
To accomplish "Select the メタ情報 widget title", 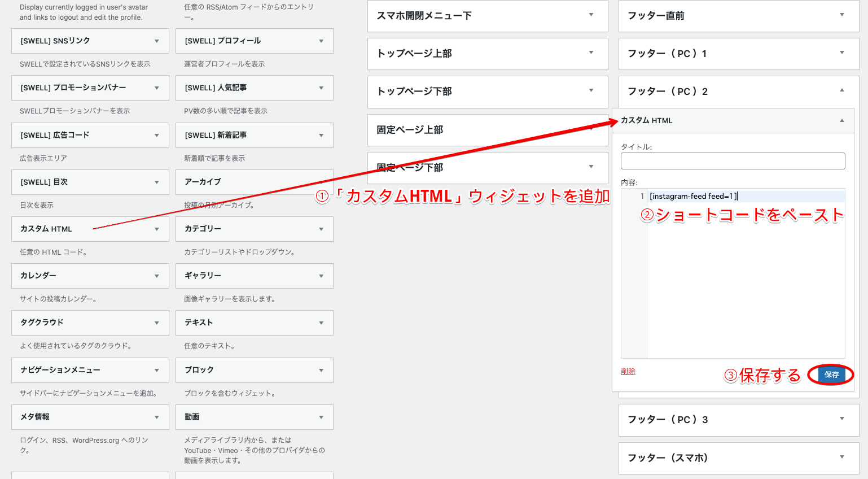I will pyautogui.click(x=35, y=416).
